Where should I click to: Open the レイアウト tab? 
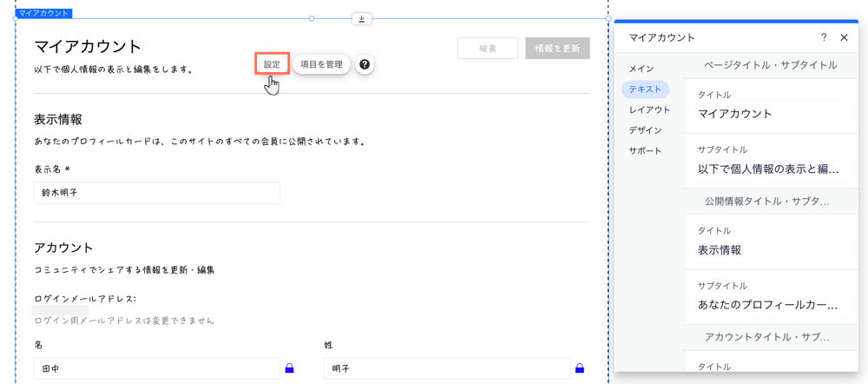click(x=649, y=109)
